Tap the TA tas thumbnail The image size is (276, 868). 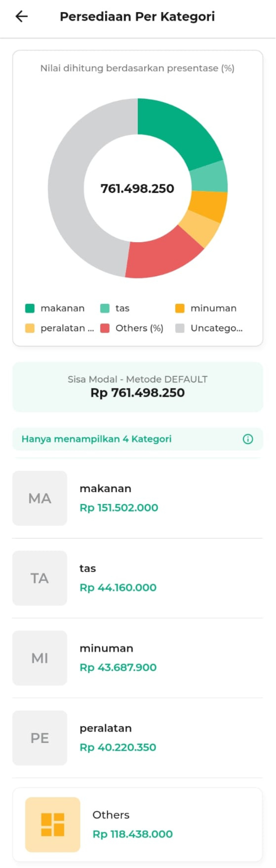(x=40, y=578)
